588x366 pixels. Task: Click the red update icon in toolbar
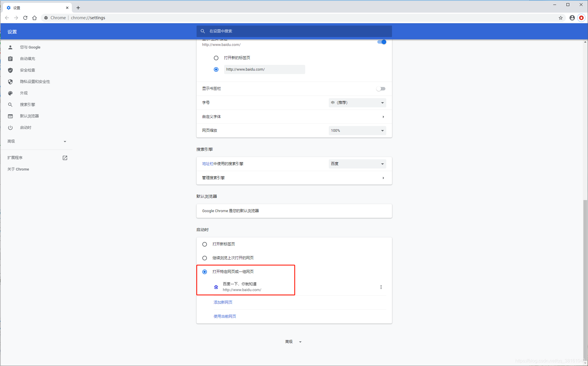[x=581, y=18]
